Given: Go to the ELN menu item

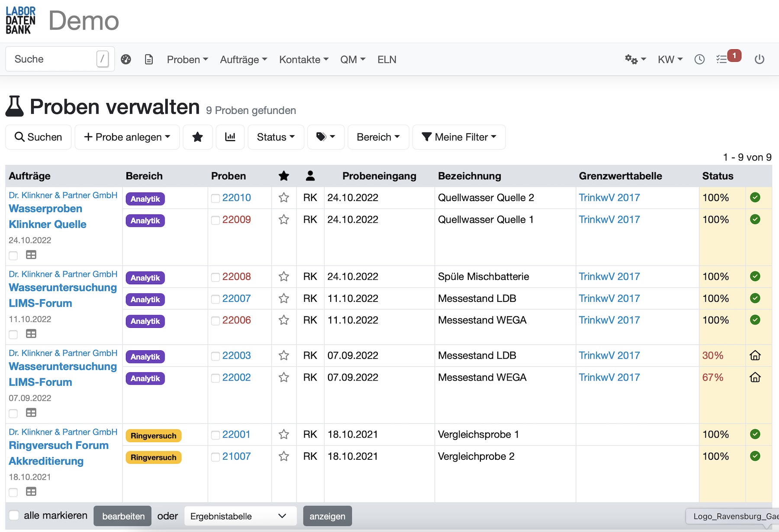Looking at the screenshot, I should [x=386, y=59].
